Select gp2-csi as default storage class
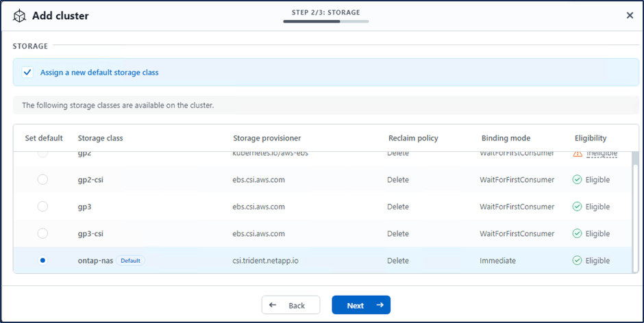644x323 pixels. (42, 180)
